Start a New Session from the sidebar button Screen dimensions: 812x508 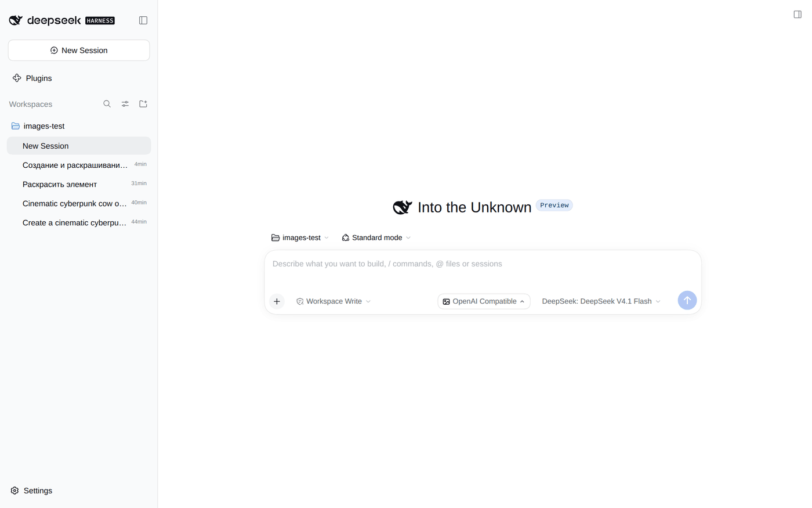79,51
